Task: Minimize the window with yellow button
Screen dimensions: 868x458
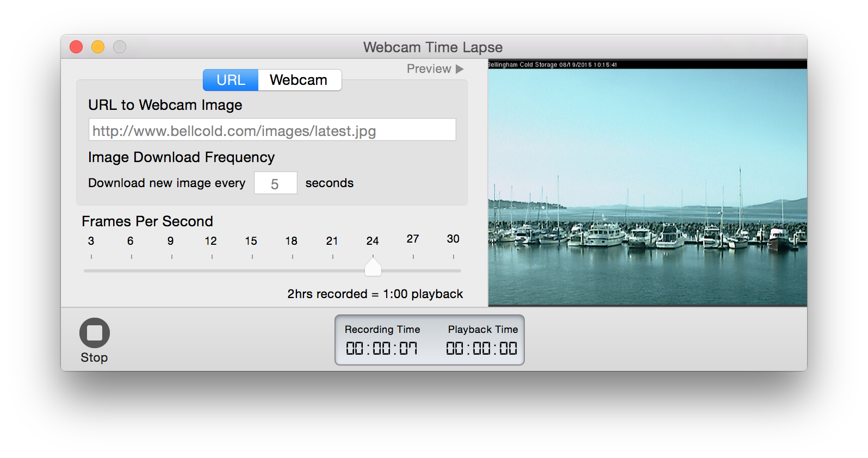Action: 98,47
